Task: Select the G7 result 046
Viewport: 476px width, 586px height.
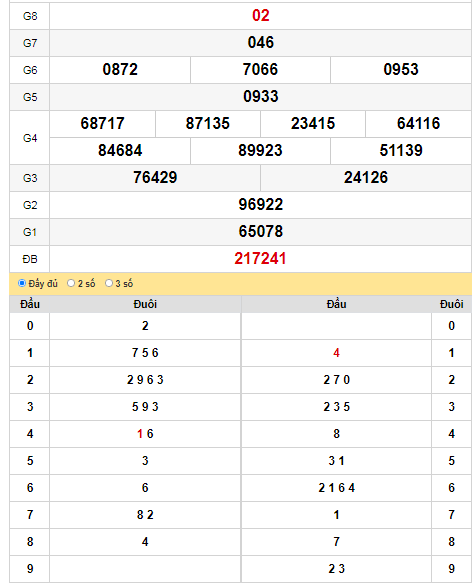Action: (x=260, y=43)
